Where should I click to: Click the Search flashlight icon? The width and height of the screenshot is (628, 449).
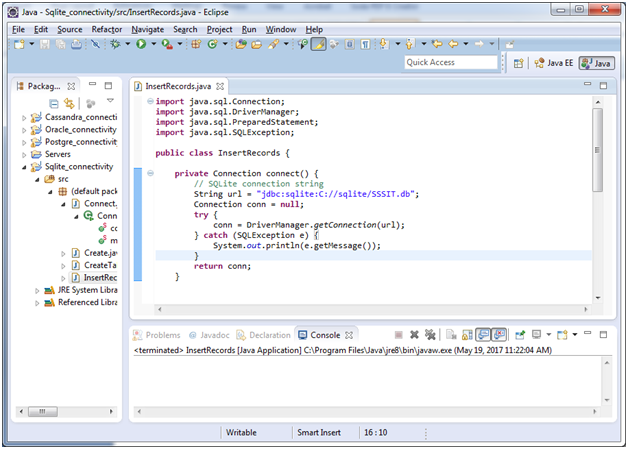click(274, 44)
